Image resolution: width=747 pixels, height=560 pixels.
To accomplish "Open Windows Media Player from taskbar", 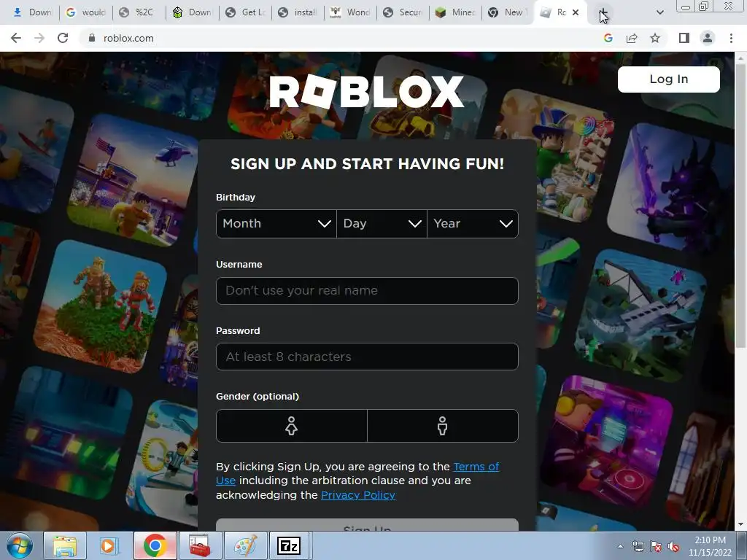I will click(108, 545).
